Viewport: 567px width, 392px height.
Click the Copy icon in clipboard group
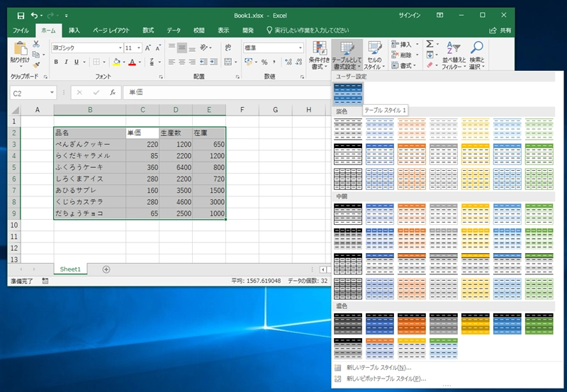36,55
